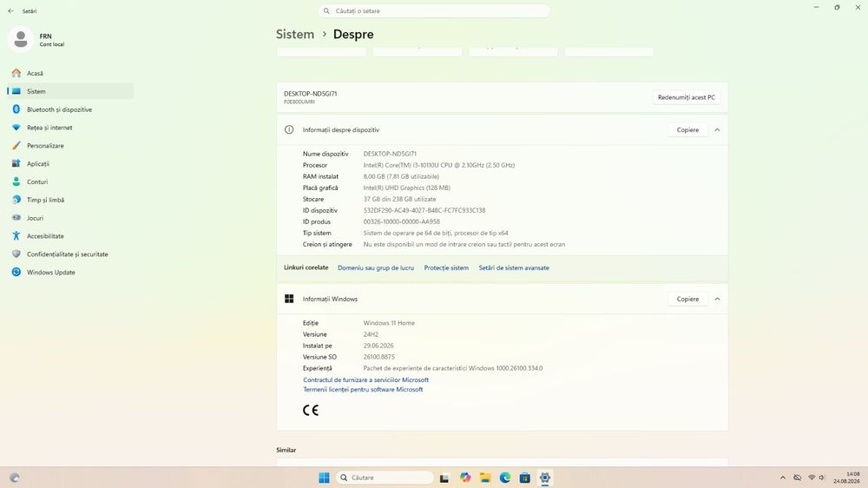Open Domeniu sau grup de lucru link
Viewport: 868px width, 488px height.
point(376,267)
